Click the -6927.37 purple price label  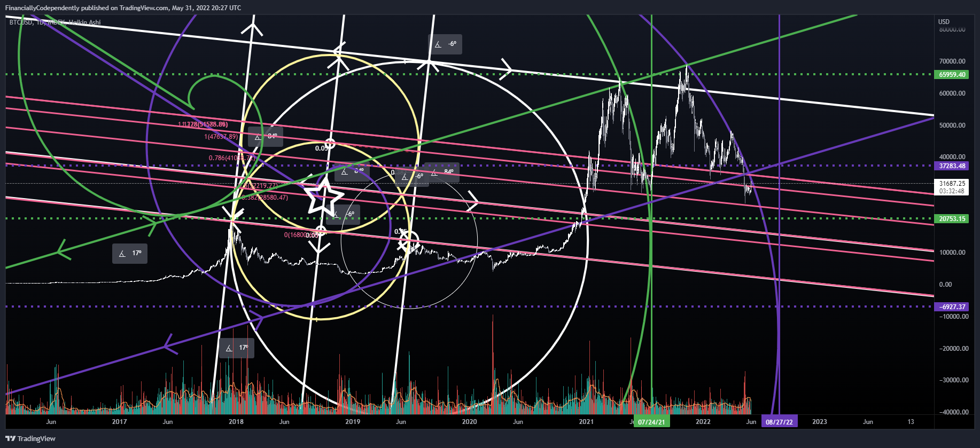pos(952,307)
